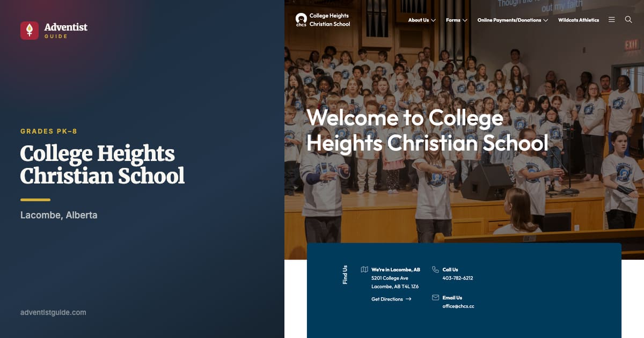Click the map icon beside We're in Lacombe
This screenshot has height=338, width=644.
(364, 269)
